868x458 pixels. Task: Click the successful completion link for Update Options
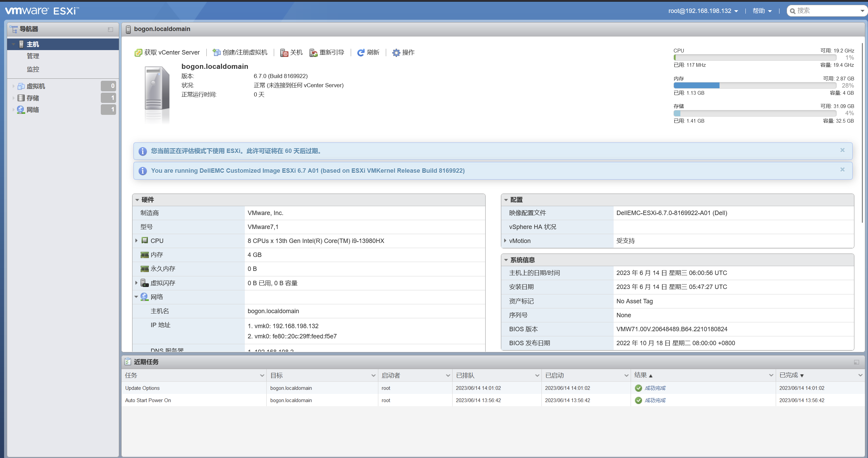click(x=655, y=388)
